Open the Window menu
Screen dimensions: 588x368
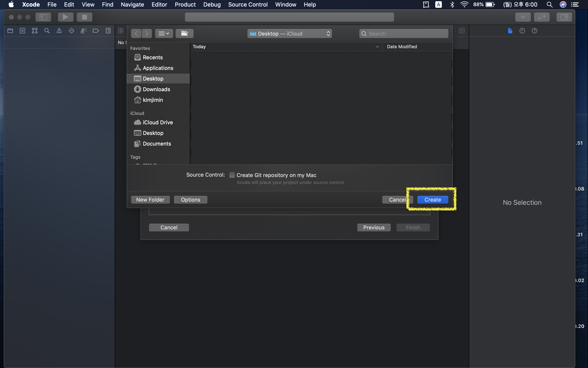pos(285,4)
